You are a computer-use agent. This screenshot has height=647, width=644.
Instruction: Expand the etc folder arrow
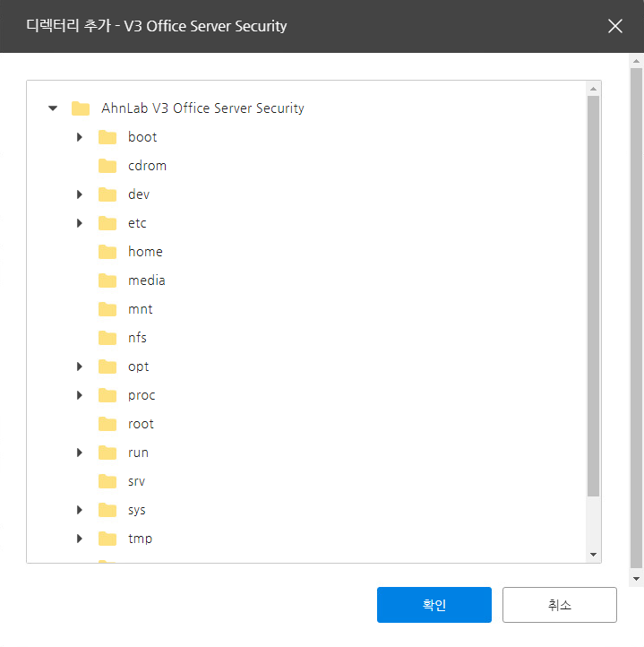tap(79, 223)
